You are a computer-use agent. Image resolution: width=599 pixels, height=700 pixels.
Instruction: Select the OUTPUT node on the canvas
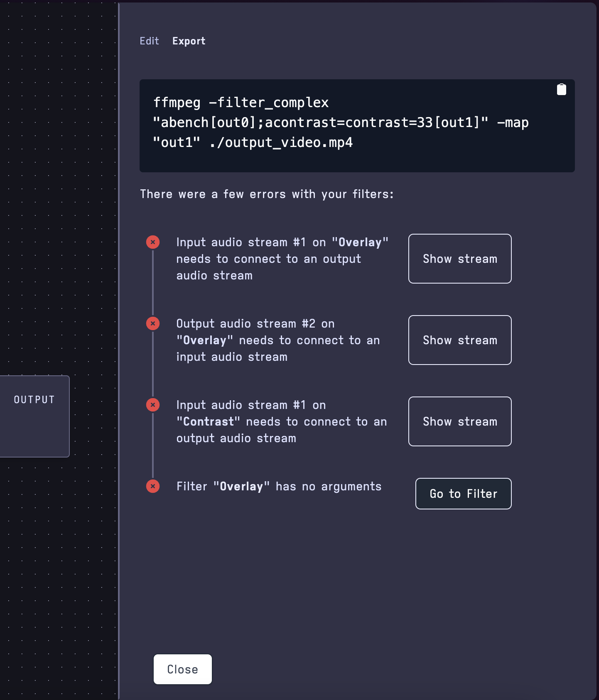pos(34,416)
